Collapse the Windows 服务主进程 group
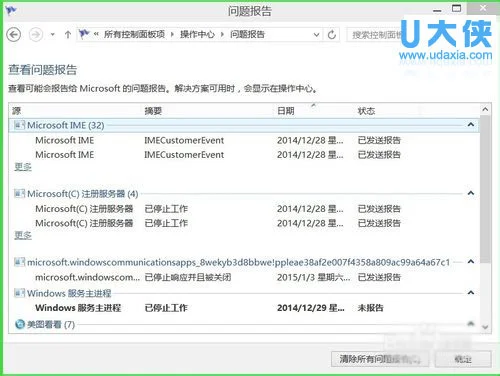Image resolution: width=500 pixels, height=376 pixels. pyautogui.click(x=471, y=293)
